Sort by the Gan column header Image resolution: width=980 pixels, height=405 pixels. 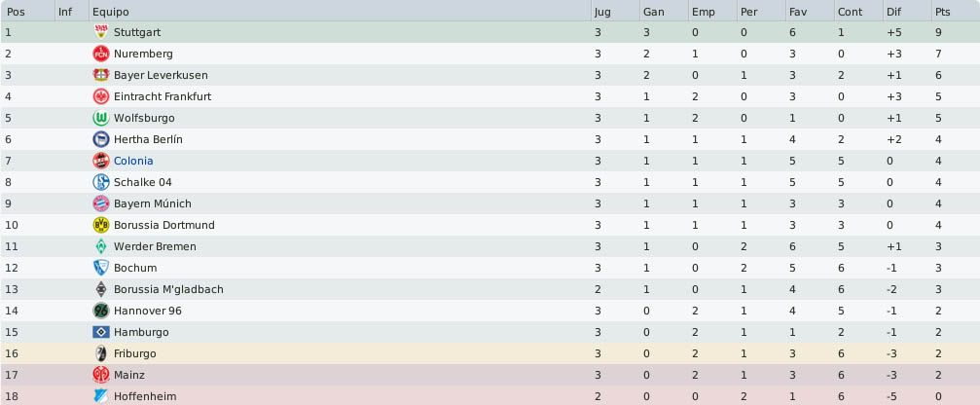663,12
